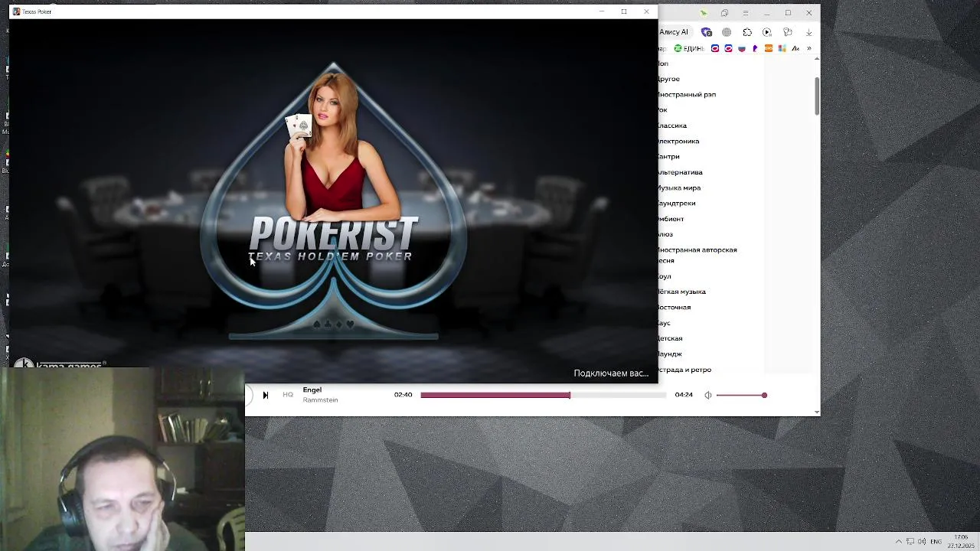Select the Эмбиент genre
Screen dimensions: 980x551
click(x=671, y=219)
